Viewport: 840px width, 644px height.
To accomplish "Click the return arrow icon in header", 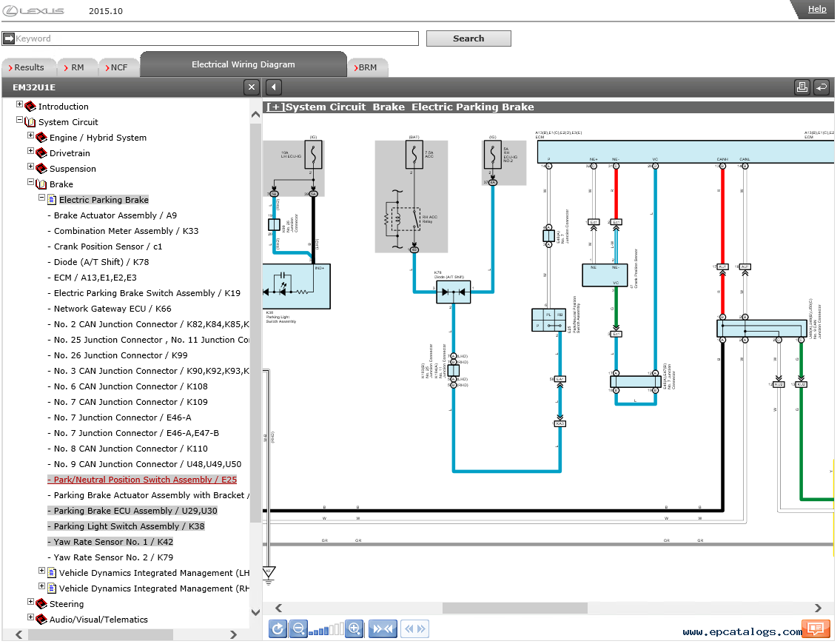I will [x=821, y=87].
